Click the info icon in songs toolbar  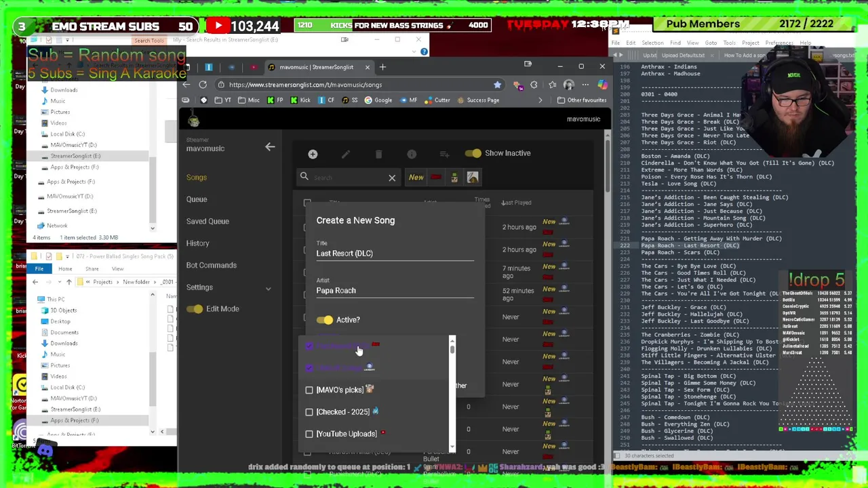412,154
